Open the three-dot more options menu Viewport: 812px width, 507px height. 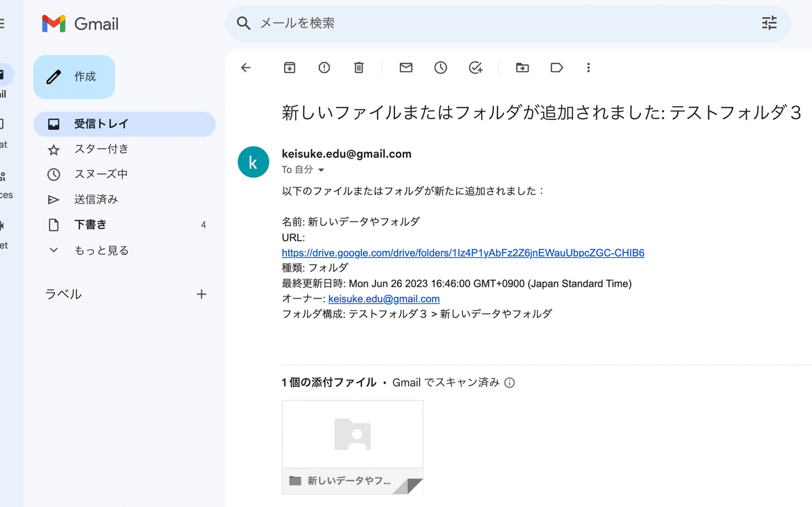(x=589, y=68)
